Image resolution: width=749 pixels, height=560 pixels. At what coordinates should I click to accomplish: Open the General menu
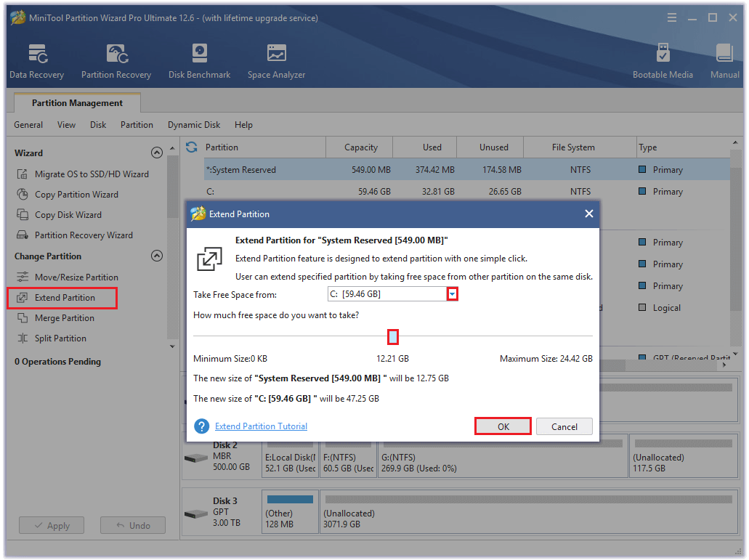[28, 125]
